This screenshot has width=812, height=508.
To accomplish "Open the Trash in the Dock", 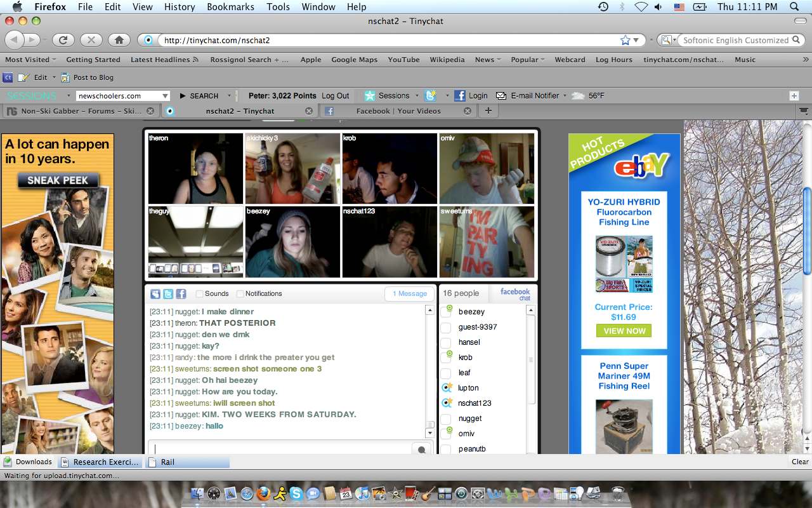I will coord(617,493).
